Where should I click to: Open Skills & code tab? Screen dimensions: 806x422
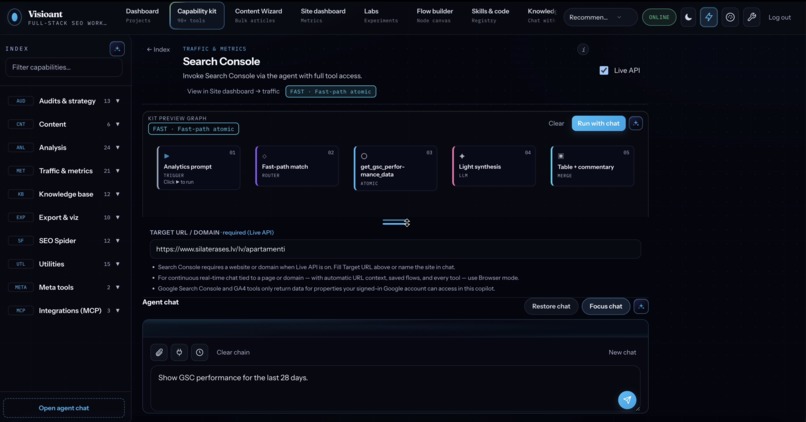click(x=490, y=15)
